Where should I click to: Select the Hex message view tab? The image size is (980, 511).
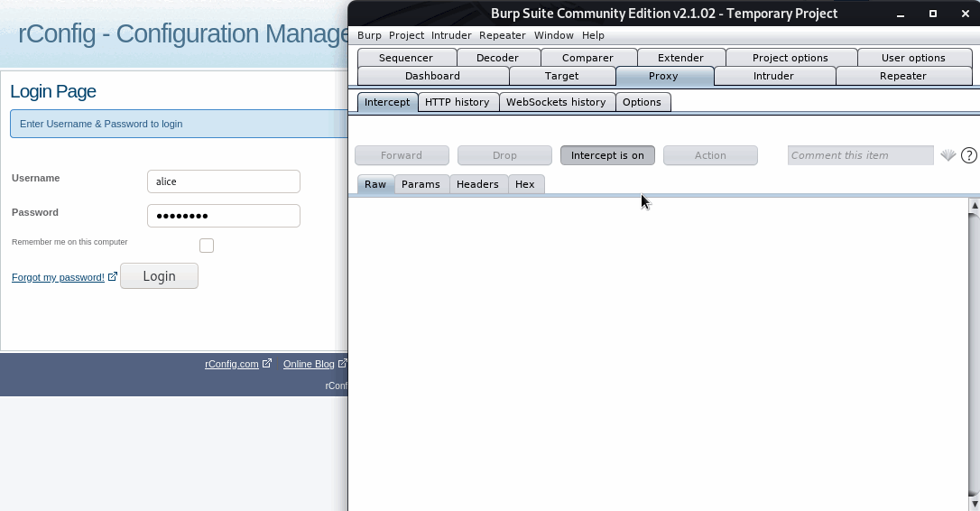point(525,184)
